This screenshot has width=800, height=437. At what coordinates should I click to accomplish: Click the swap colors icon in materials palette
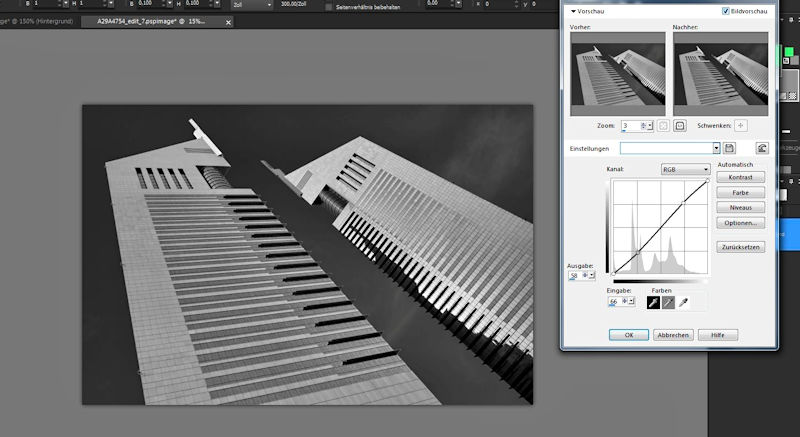point(786,61)
